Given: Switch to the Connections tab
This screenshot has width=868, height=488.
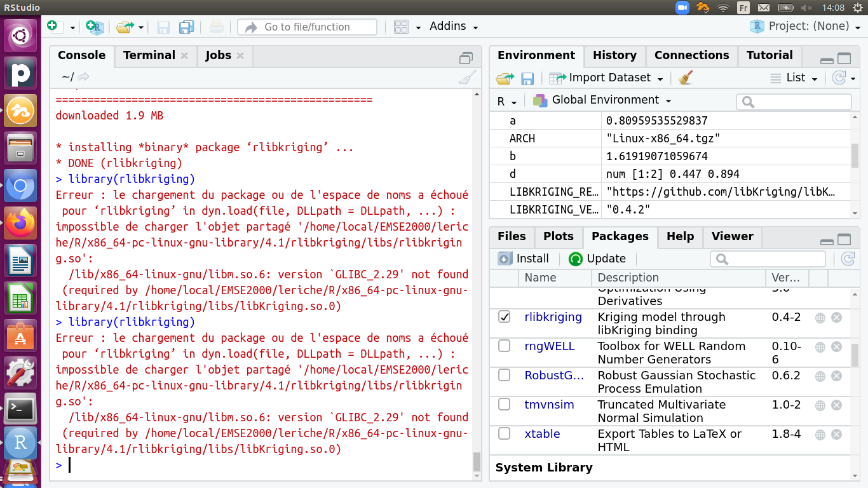Looking at the screenshot, I should pos(691,55).
